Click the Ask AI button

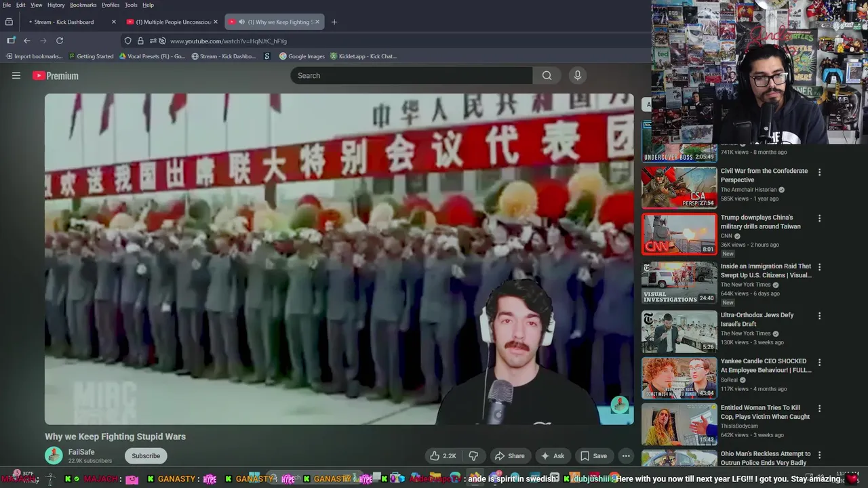(552, 456)
